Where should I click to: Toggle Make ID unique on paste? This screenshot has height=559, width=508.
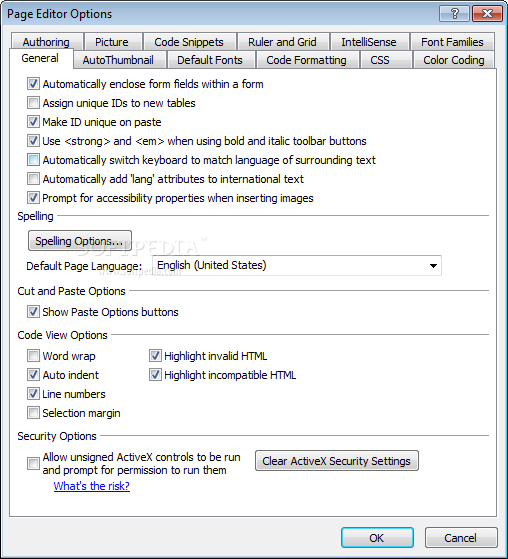pos(33,122)
